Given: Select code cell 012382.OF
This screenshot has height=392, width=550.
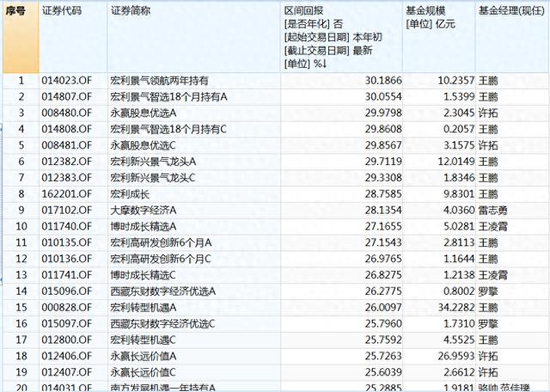Looking at the screenshot, I should (x=67, y=162).
